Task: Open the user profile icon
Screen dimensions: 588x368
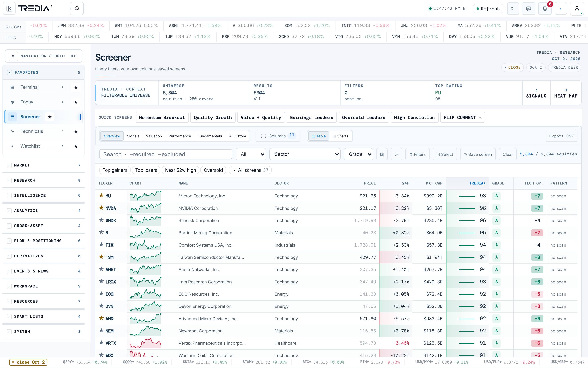Action: pos(577,9)
